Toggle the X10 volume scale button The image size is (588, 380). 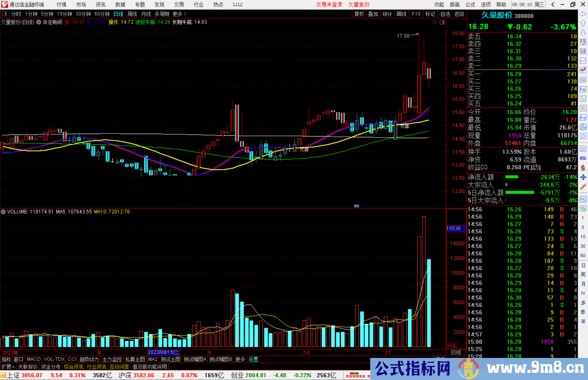[x=451, y=346]
